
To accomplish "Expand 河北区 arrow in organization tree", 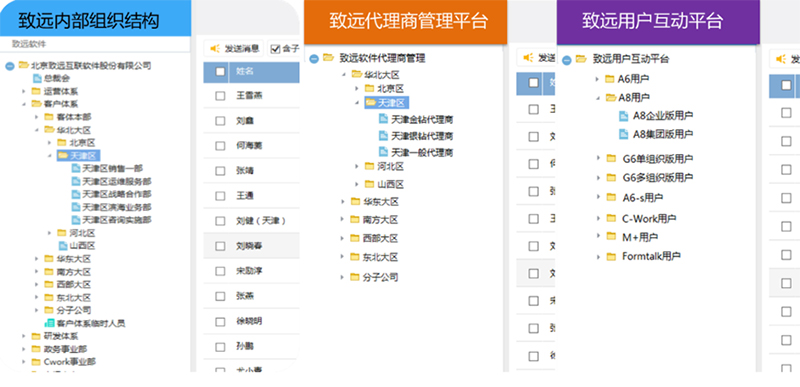I will (x=49, y=233).
